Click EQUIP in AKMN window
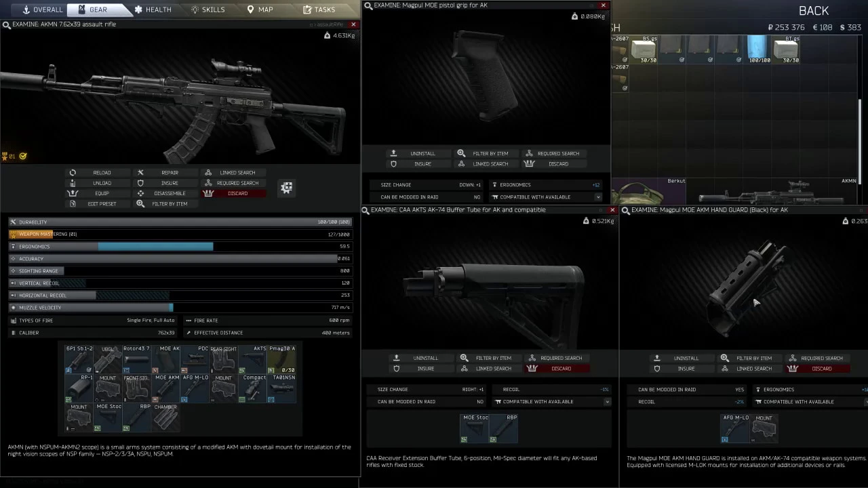868x488 pixels. tap(96, 193)
